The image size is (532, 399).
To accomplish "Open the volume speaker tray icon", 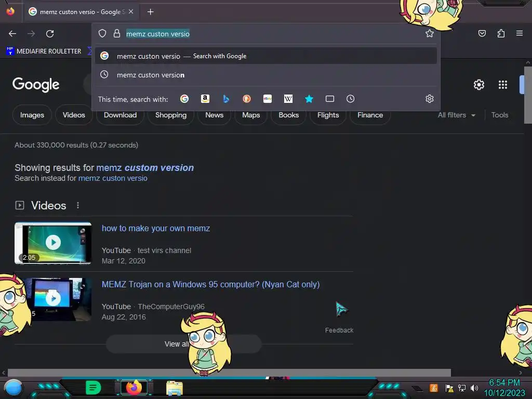I will pos(474,388).
